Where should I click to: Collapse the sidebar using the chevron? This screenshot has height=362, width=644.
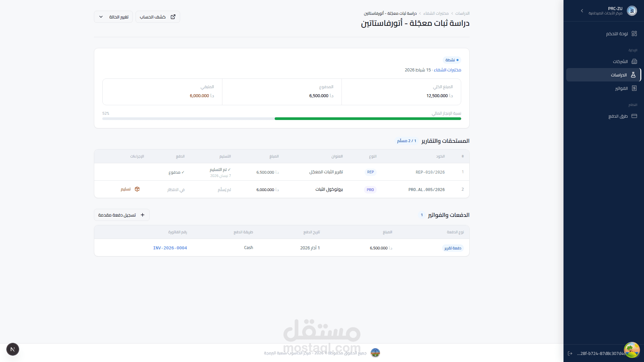point(582,11)
